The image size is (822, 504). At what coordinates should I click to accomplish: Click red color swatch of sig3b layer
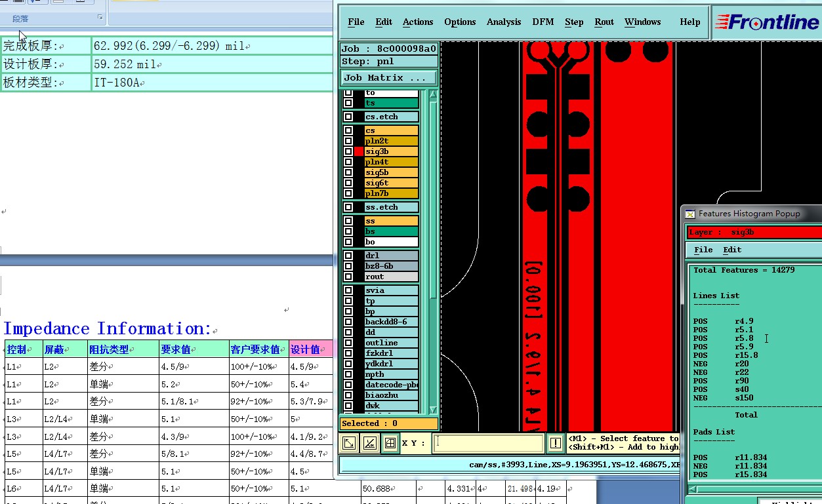point(359,151)
